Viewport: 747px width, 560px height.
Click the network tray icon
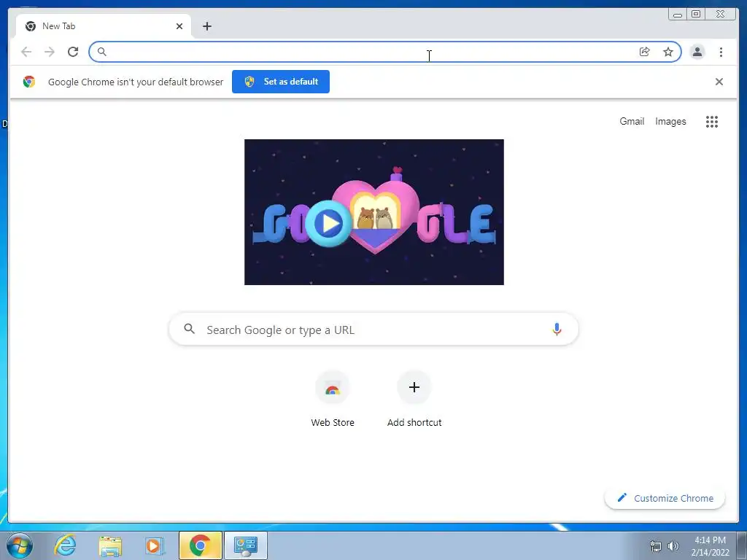[x=656, y=546]
